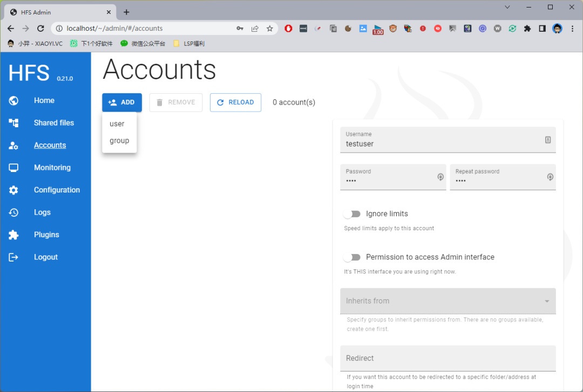583x392 pixels.
Task: Click the Home globe icon
Action: (13, 101)
